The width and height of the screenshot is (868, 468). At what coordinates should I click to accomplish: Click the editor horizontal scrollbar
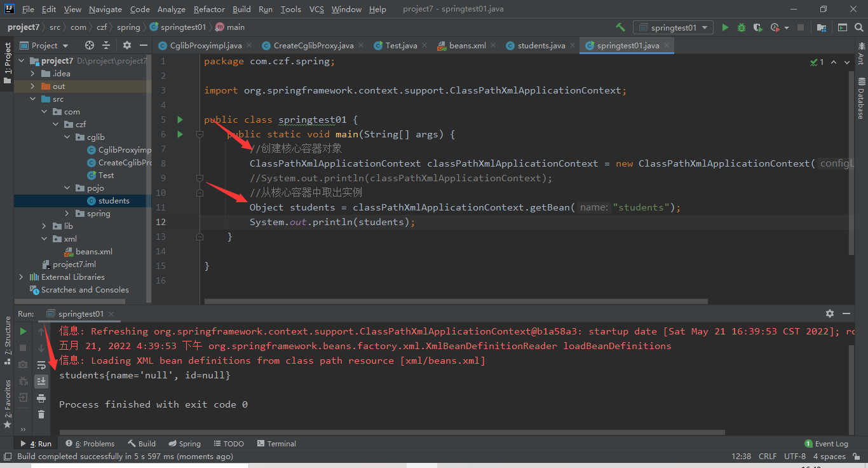(x=455, y=302)
